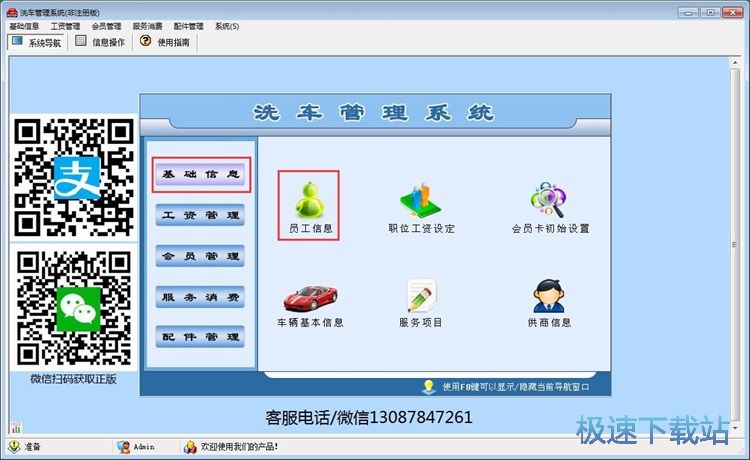Click the Alipay QR code image
The height and width of the screenshot is (460, 750).
tap(74, 178)
